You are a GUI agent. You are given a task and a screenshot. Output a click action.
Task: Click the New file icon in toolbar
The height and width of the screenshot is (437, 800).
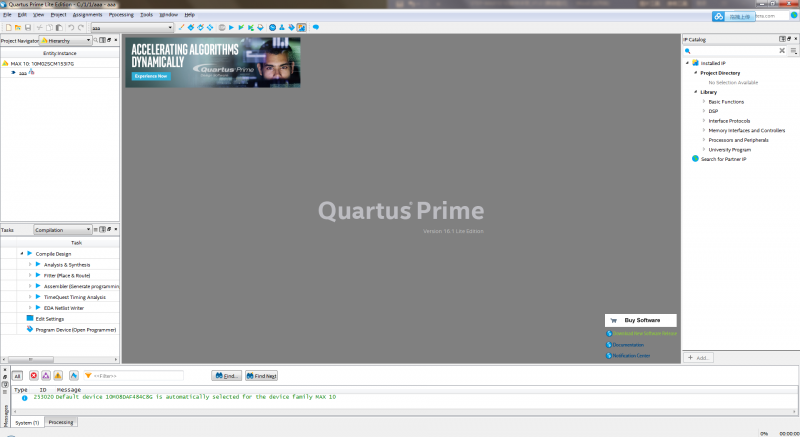pos(8,28)
